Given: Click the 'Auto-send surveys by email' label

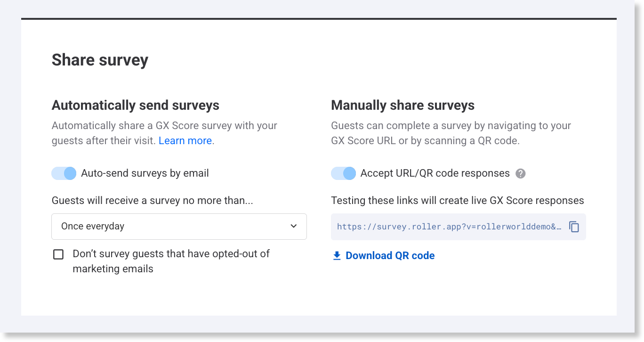Looking at the screenshot, I should click(x=145, y=173).
